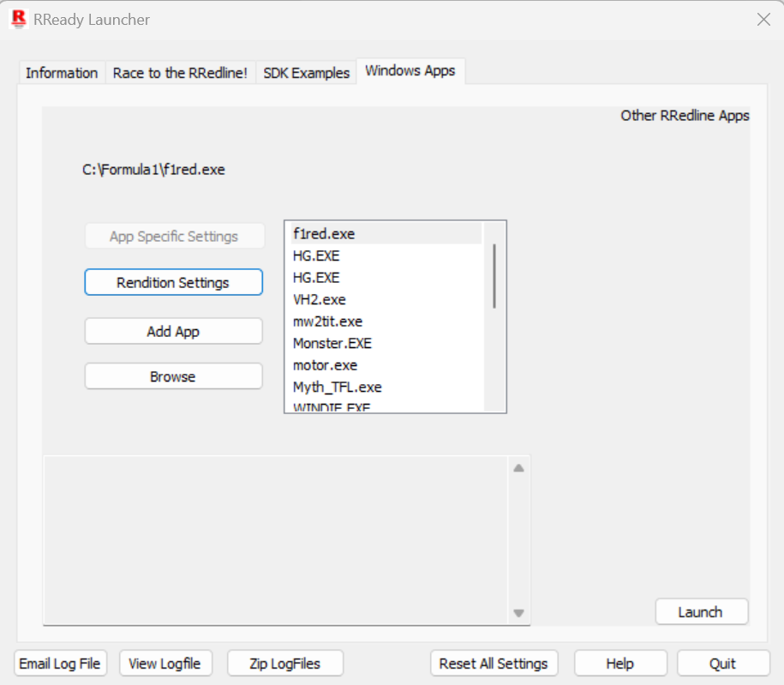
Task: Go to the SDK Examples tab
Action: 306,73
